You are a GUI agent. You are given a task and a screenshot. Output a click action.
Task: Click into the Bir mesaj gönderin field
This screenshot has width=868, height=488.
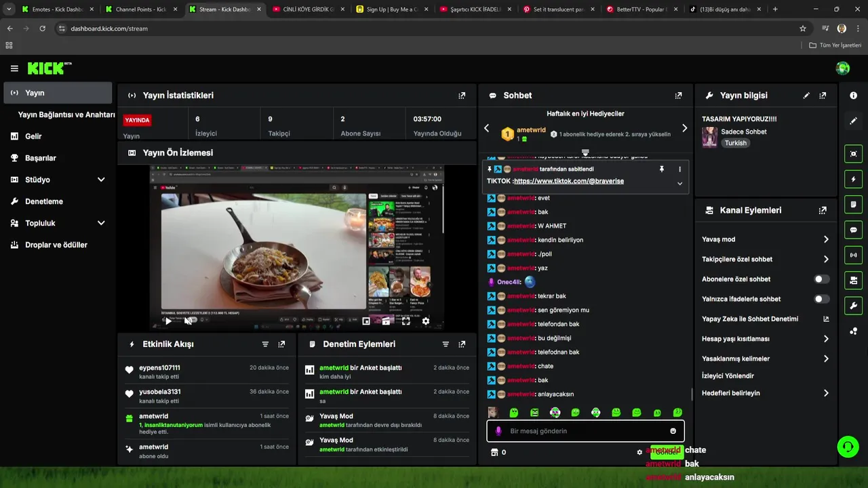(585, 431)
